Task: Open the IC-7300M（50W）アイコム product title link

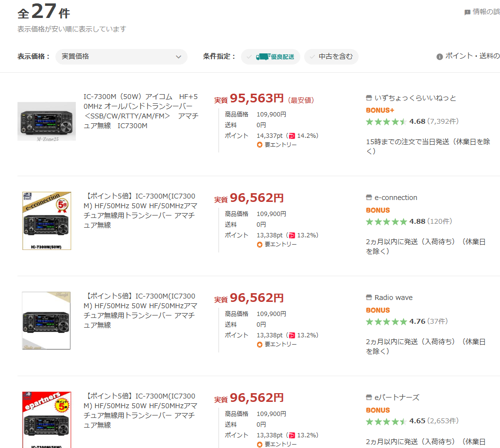Action: [x=141, y=111]
